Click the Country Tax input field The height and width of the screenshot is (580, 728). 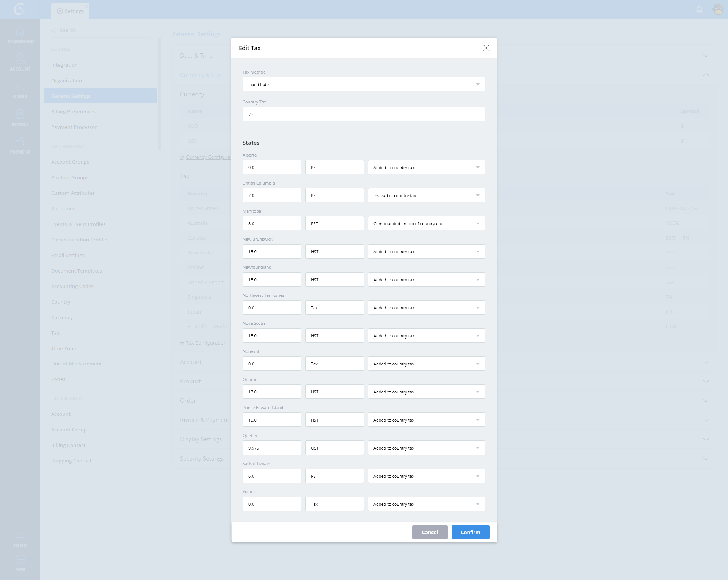364,114
